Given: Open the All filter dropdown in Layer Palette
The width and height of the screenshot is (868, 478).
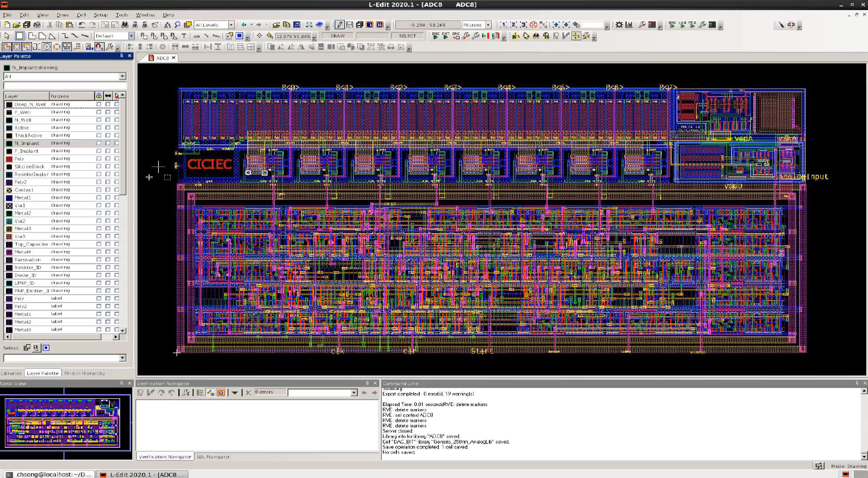Looking at the screenshot, I should [122, 77].
